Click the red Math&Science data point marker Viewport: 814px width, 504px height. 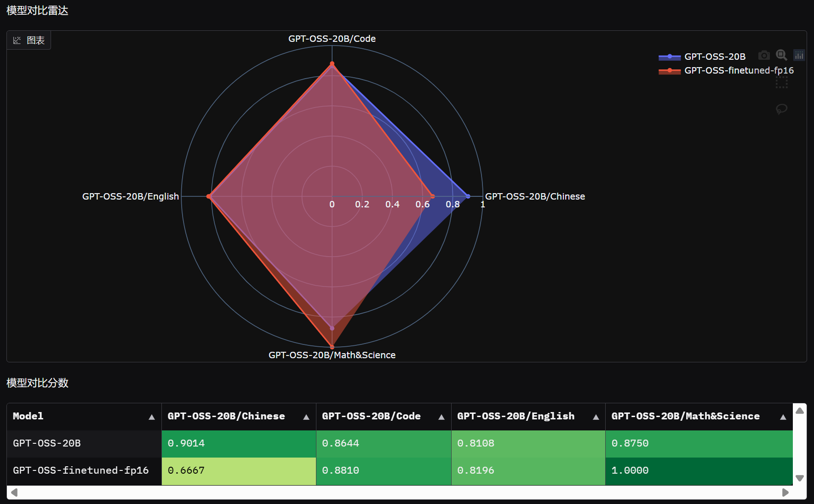332,347
